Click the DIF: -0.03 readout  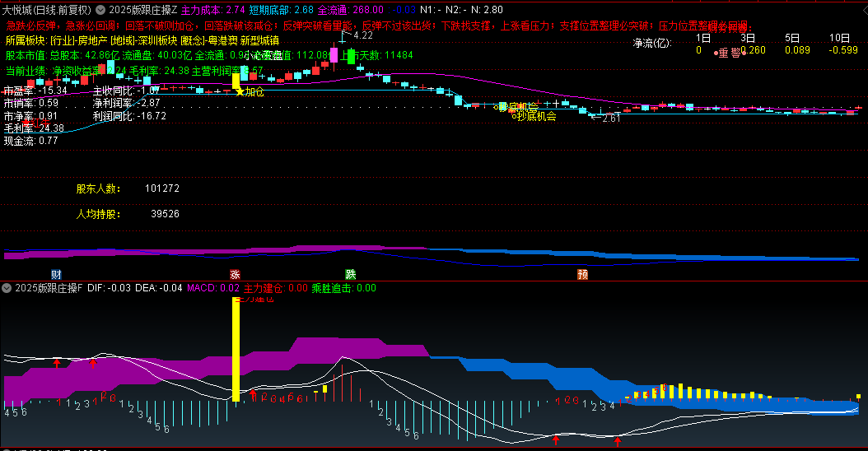pyautogui.click(x=109, y=288)
